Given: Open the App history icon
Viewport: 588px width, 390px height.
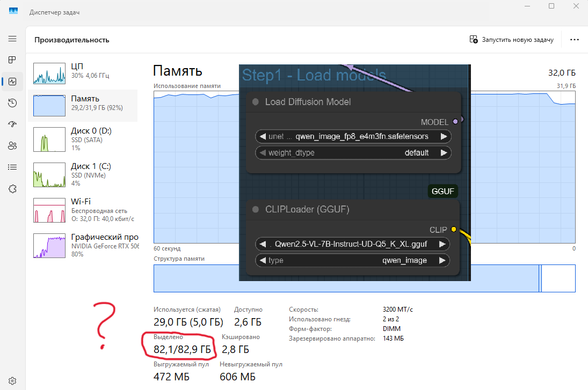Looking at the screenshot, I should [12, 103].
